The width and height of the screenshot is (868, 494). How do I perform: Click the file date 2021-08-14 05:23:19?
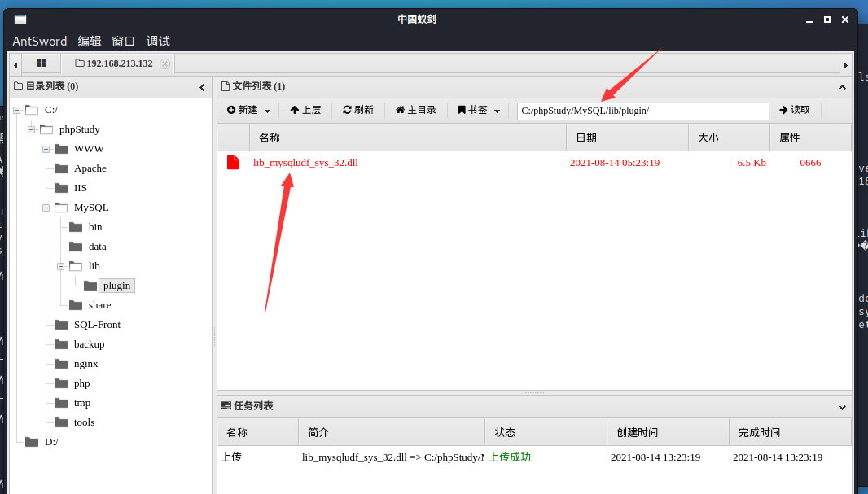pos(615,163)
